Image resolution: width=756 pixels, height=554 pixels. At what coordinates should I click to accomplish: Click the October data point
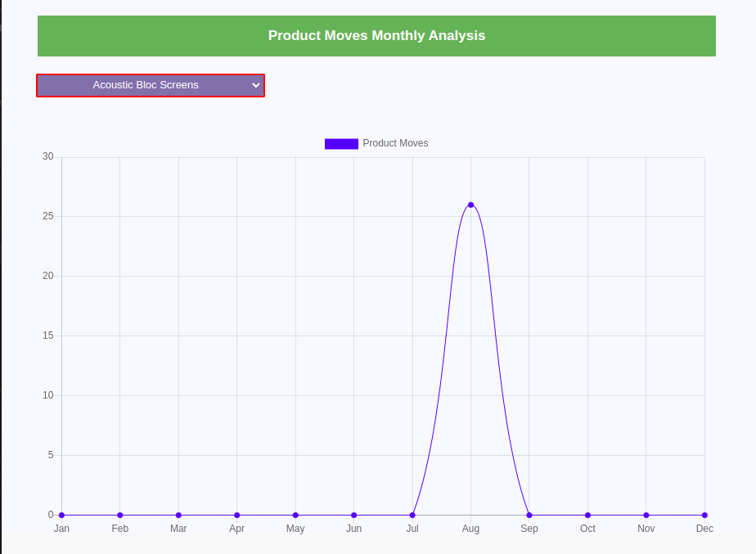click(x=587, y=515)
